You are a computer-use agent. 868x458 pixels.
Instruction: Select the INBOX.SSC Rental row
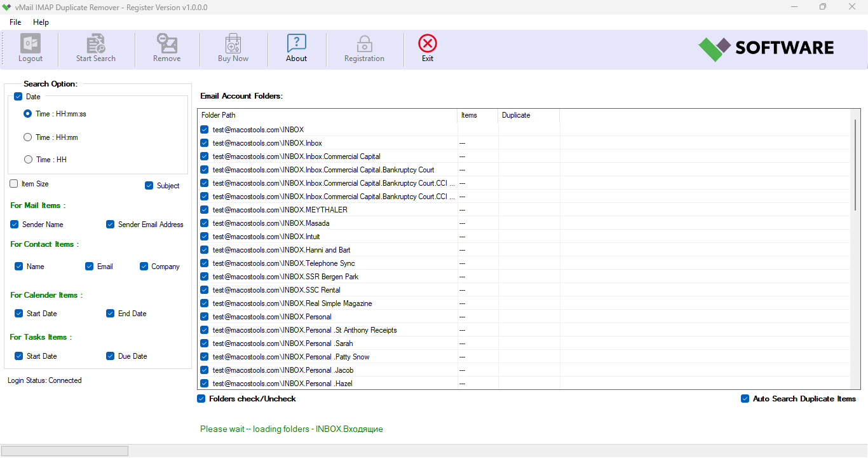524,290
